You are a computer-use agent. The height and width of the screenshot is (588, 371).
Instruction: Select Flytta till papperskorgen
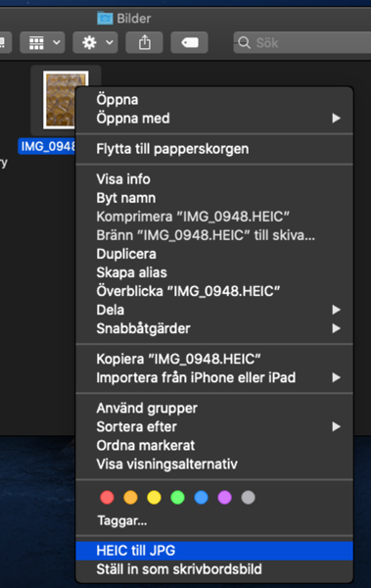[214, 149]
